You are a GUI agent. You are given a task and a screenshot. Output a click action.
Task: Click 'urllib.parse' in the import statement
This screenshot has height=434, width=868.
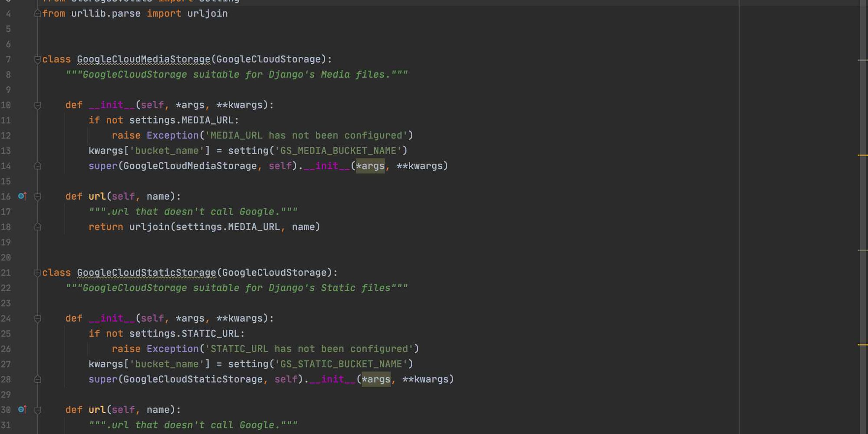tap(106, 13)
